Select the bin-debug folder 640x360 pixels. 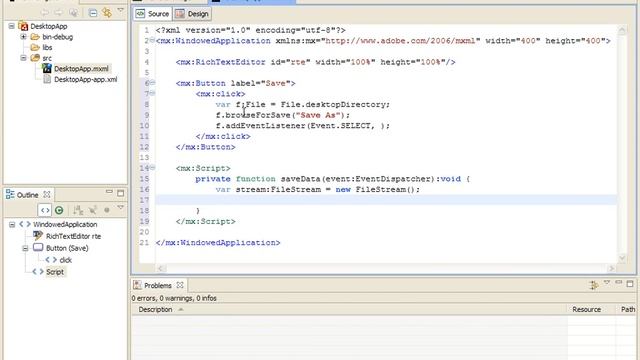tap(57, 37)
